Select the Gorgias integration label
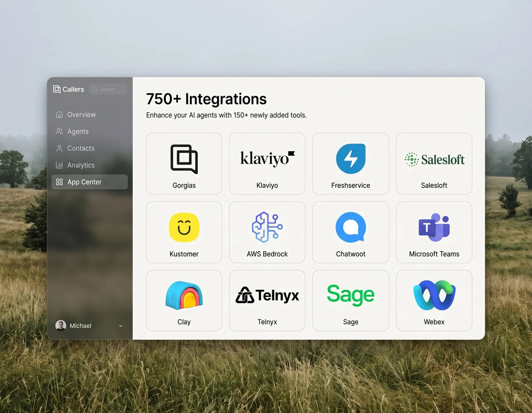The image size is (532, 413). [x=184, y=185]
